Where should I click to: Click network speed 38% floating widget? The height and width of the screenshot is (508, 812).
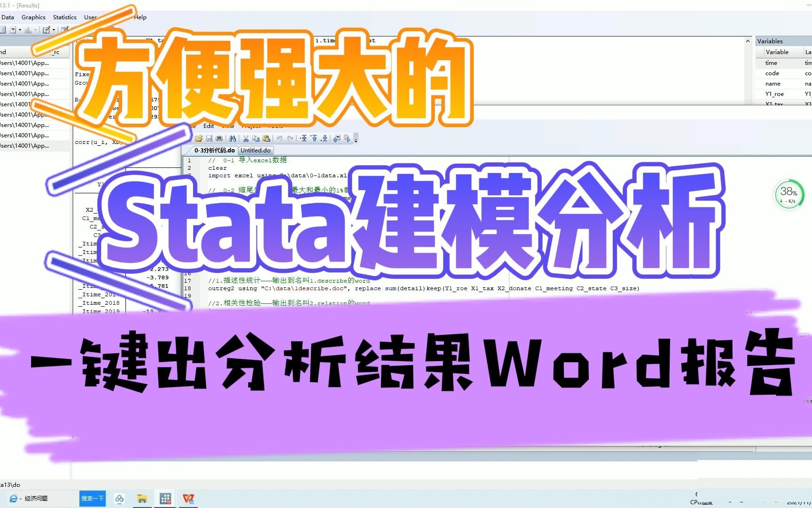tap(789, 194)
